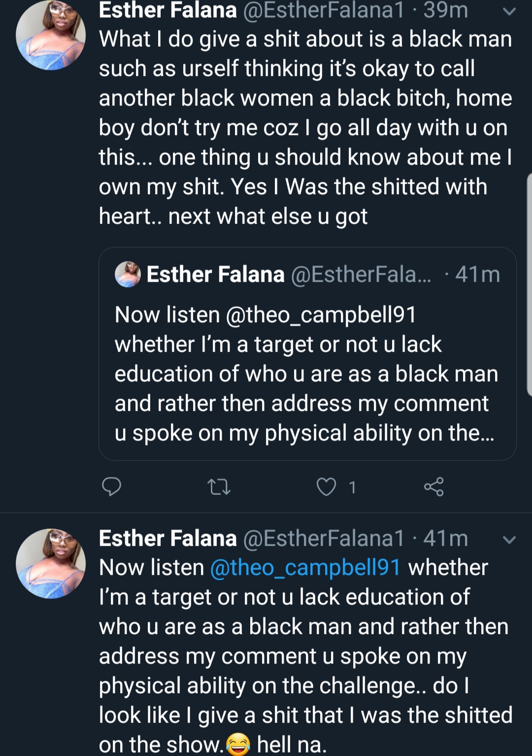The width and height of the screenshot is (532, 756).
Task: Expand options chevron on the 41m tweet
Action: pyautogui.click(x=509, y=540)
